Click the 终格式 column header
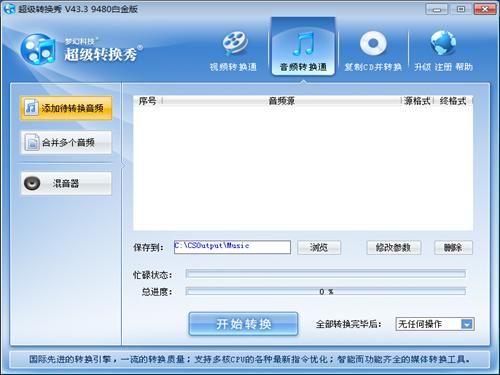Screen dimensions: 500x375 point(453,101)
